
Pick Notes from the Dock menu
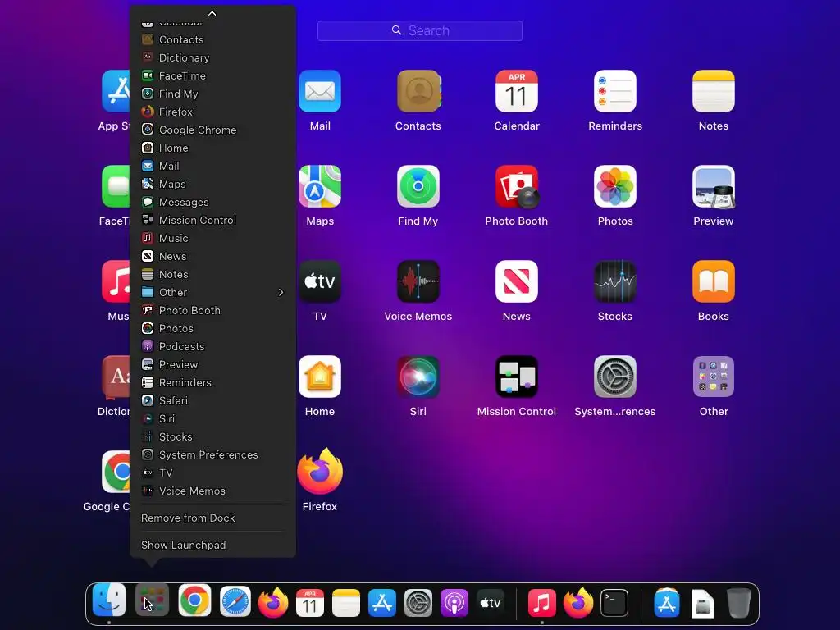(x=212, y=274)
